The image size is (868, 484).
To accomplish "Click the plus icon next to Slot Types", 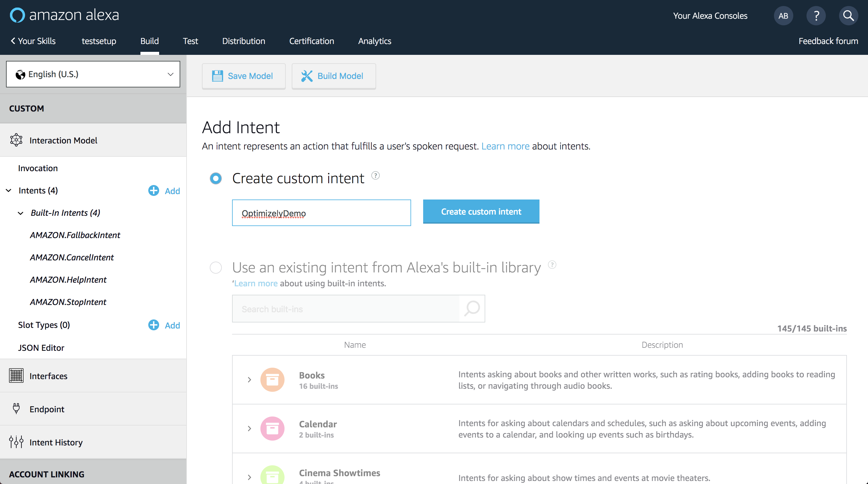I will click(x=154, y=325).
